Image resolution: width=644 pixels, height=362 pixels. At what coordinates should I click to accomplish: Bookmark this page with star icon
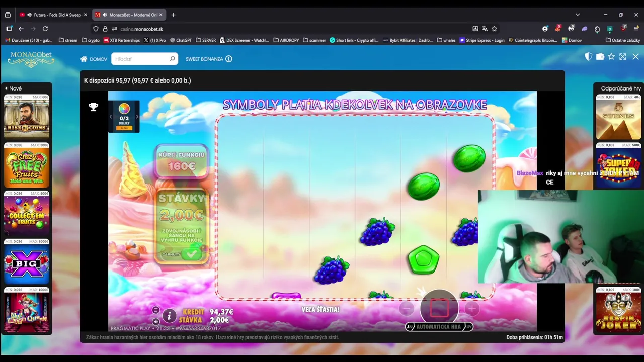pyautogui.click(x=494, y=29)
